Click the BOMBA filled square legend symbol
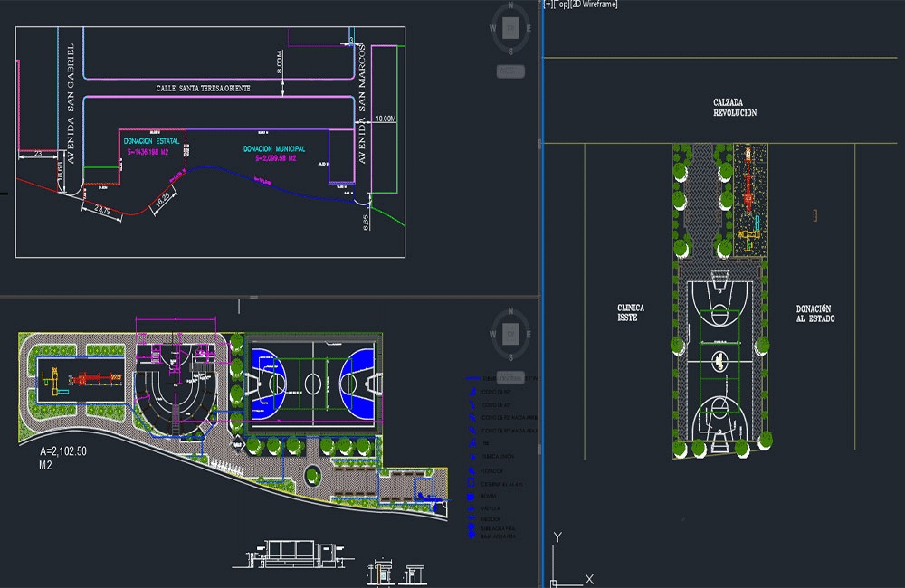Viewport: 905px width, 588px height. [471, 497]
